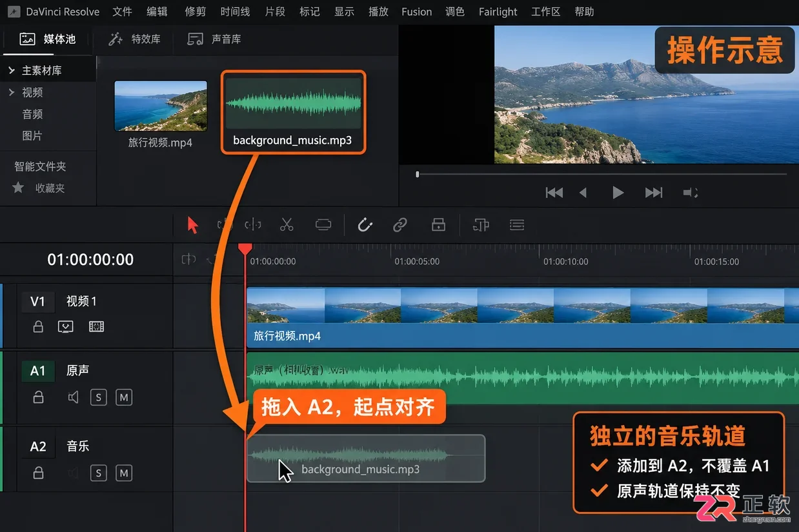Open the DaVinci Resolve application menu
Image resolution: width=799 pixels, height=532 pixels.
pyautogui.click(x=63, y=12)
